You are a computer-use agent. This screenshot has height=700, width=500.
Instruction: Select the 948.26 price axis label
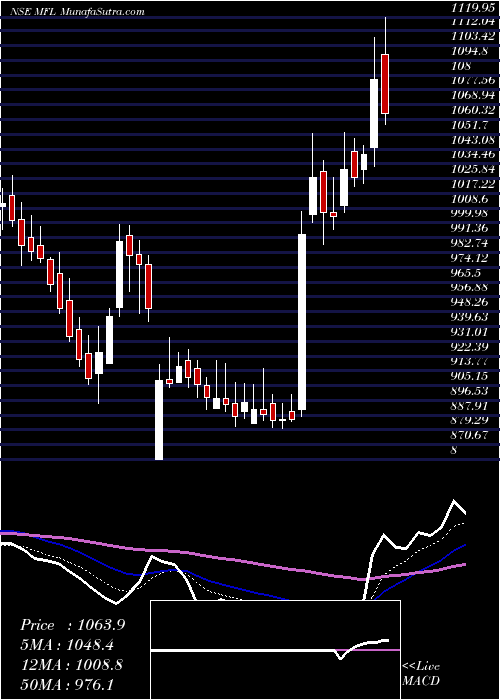click(x=471, y=302)
